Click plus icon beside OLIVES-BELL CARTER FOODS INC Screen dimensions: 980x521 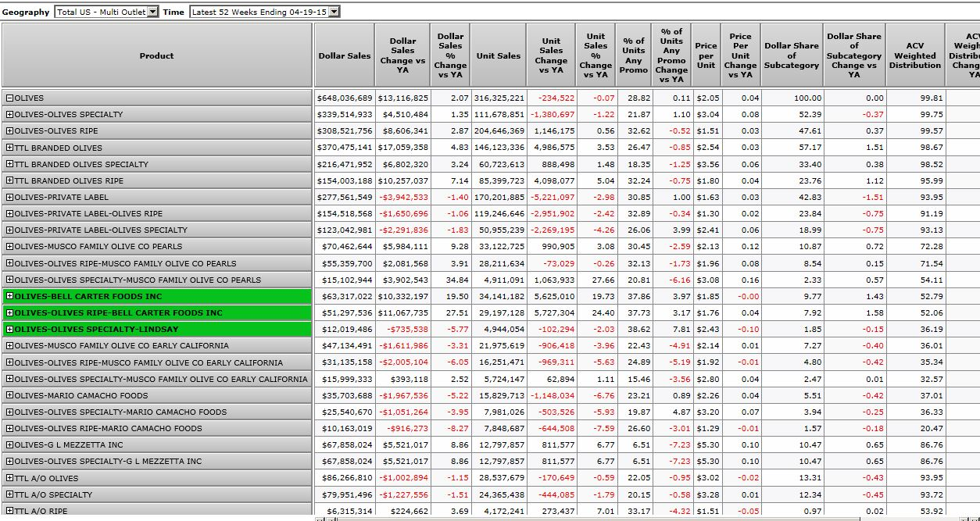tap(9, 297)
